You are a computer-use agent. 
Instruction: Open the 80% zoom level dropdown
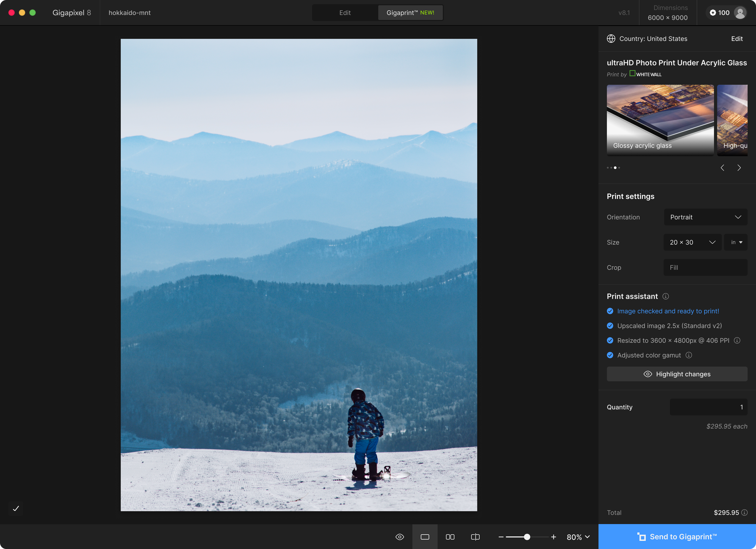tap(578, 537)
